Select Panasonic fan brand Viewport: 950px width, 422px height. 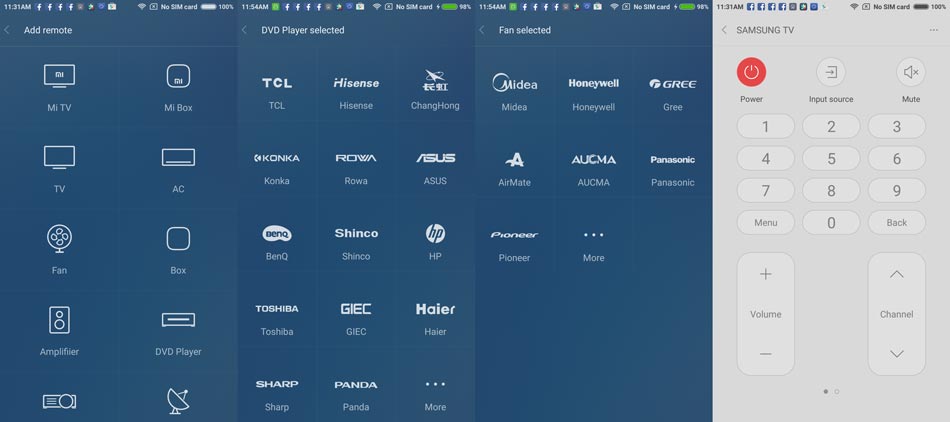pos(673,160)
